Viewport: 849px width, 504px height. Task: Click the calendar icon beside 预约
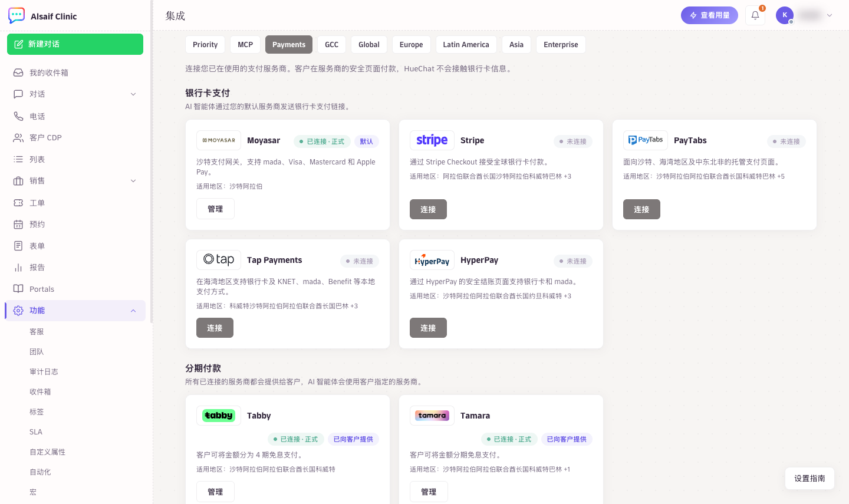click(18, 224)
